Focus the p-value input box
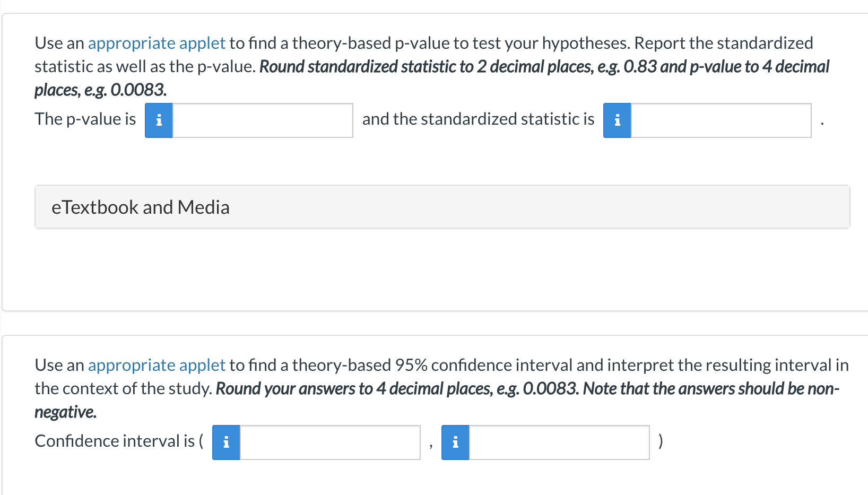 pyautogui.click(x=263, y=120)
